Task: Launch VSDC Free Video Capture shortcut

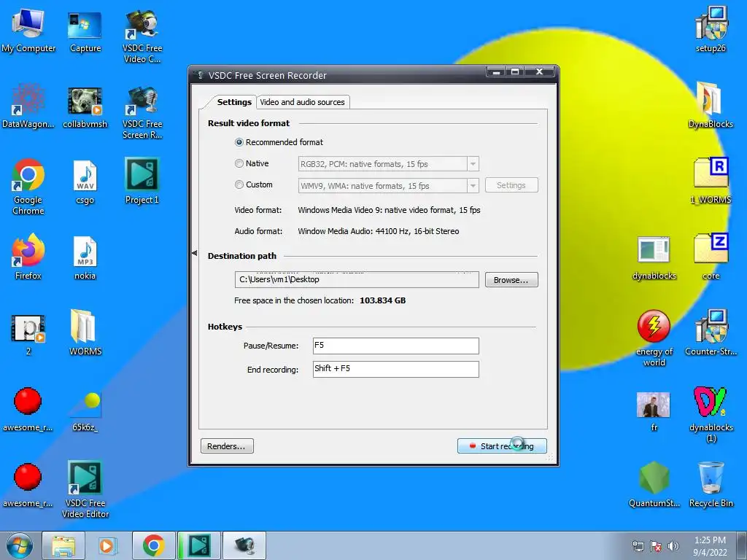Action: [x=142, y=36]
